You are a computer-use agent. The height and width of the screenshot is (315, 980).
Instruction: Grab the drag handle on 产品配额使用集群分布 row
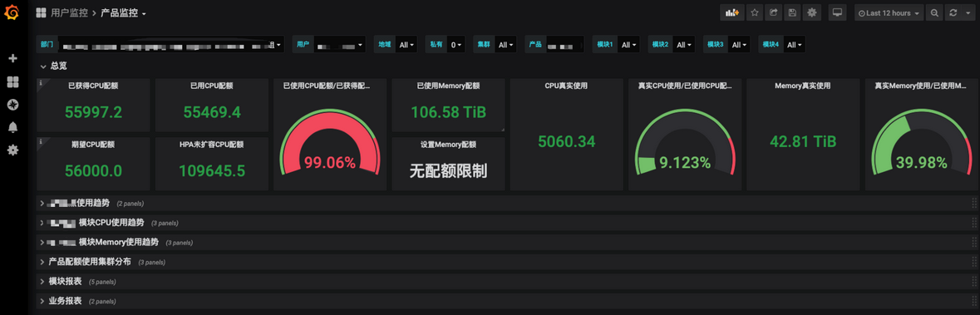click(x=973, y=262)
